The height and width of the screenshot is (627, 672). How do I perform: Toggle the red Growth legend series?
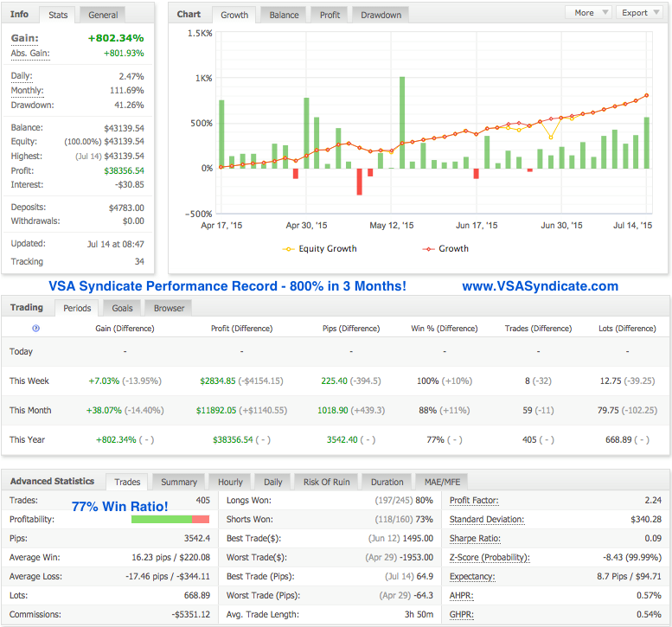pos(428,249)
